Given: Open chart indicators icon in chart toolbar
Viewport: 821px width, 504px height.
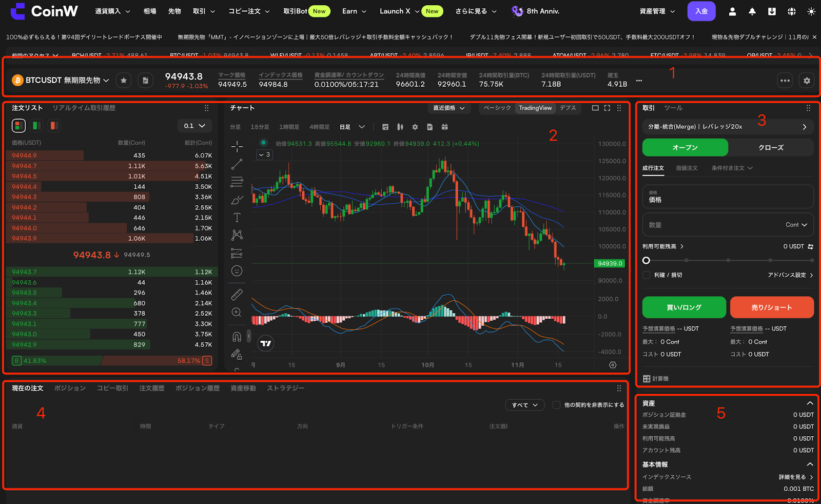Looking at the screenshot, I should pyautogui.click(x=385, y=127).
